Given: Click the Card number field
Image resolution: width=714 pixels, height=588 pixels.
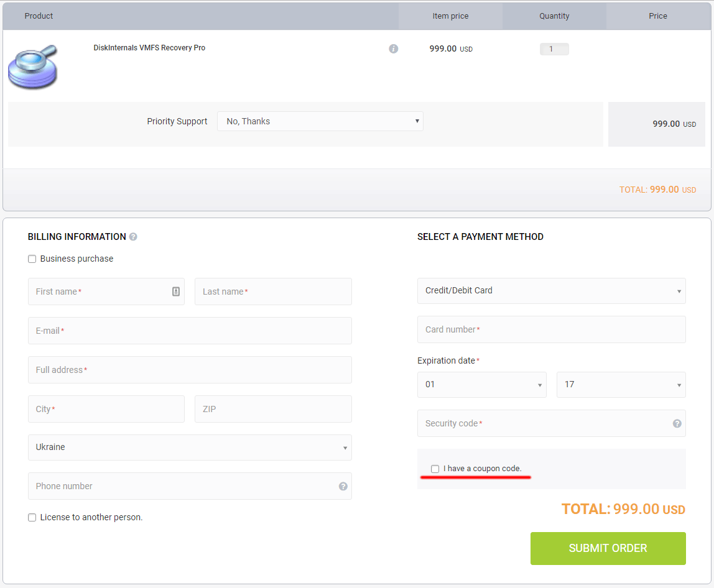Looking at the screenshot, I should coord(552,329).
